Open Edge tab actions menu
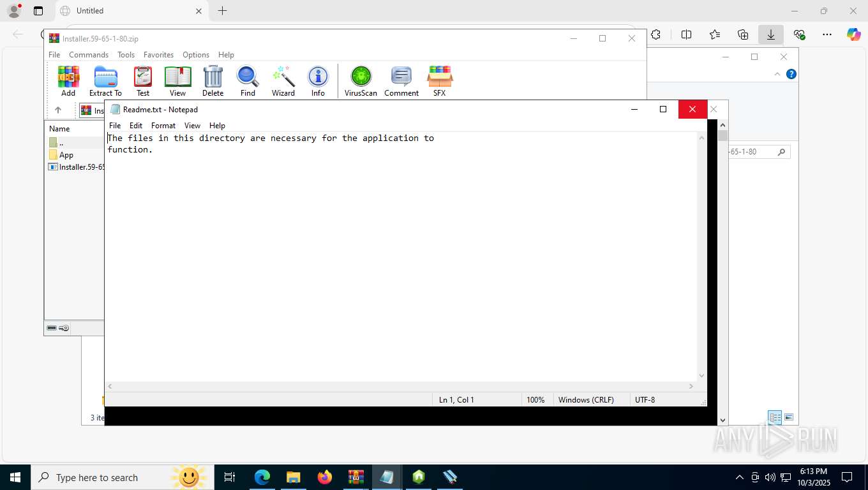 click(38, 11)
